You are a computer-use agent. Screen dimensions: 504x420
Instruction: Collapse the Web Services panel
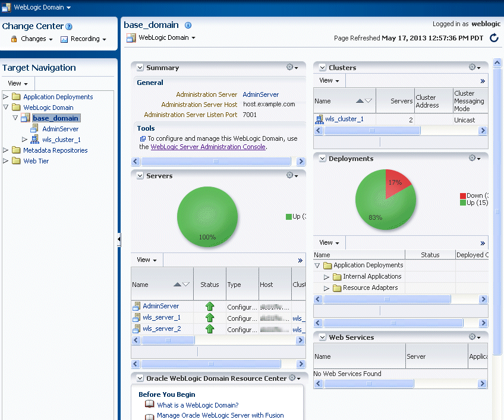[322, 337]
